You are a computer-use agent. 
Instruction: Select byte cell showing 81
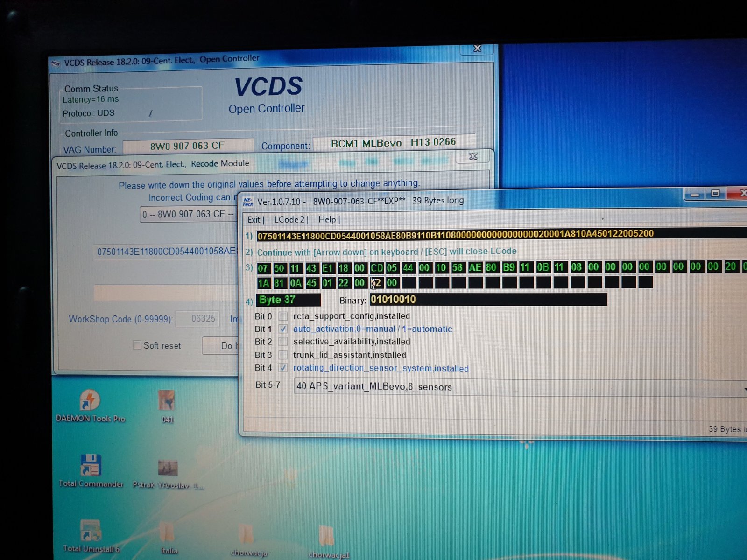tap(279, 283)
